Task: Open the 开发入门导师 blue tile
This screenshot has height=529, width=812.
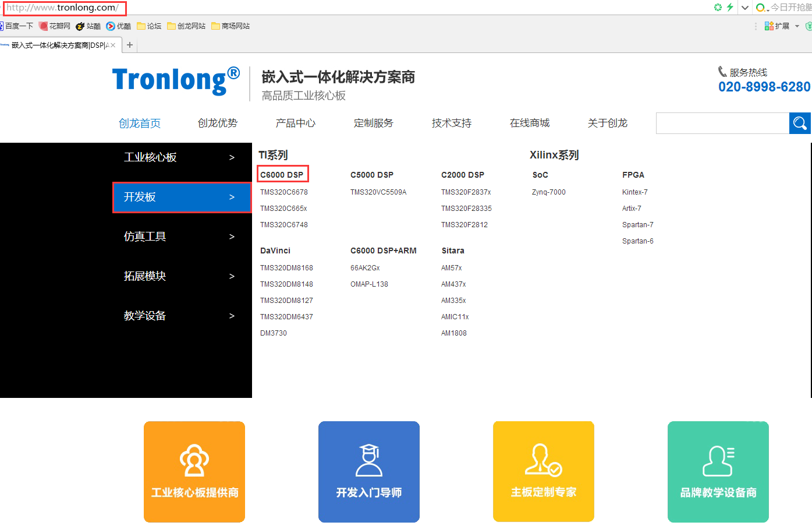Action: (x=369, y=471)
